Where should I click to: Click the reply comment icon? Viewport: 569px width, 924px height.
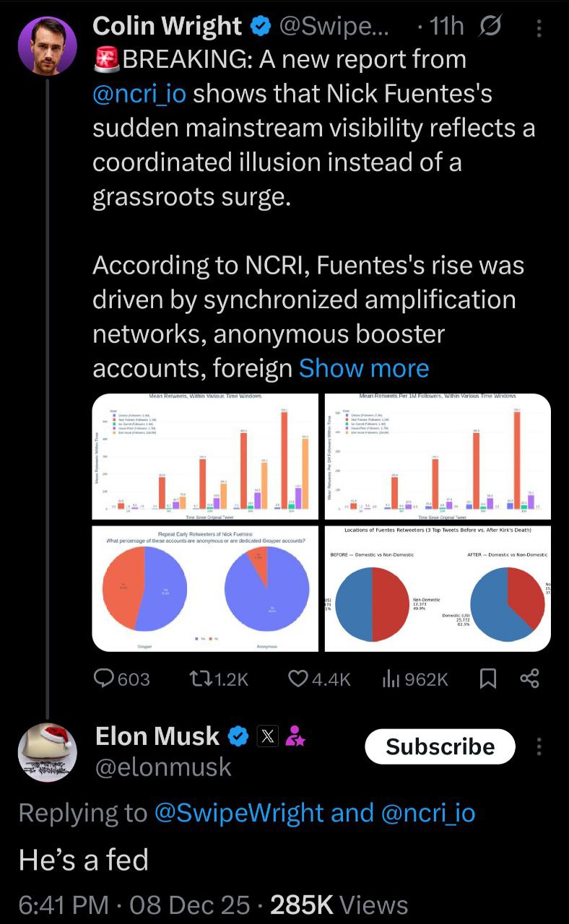point(105,679)
